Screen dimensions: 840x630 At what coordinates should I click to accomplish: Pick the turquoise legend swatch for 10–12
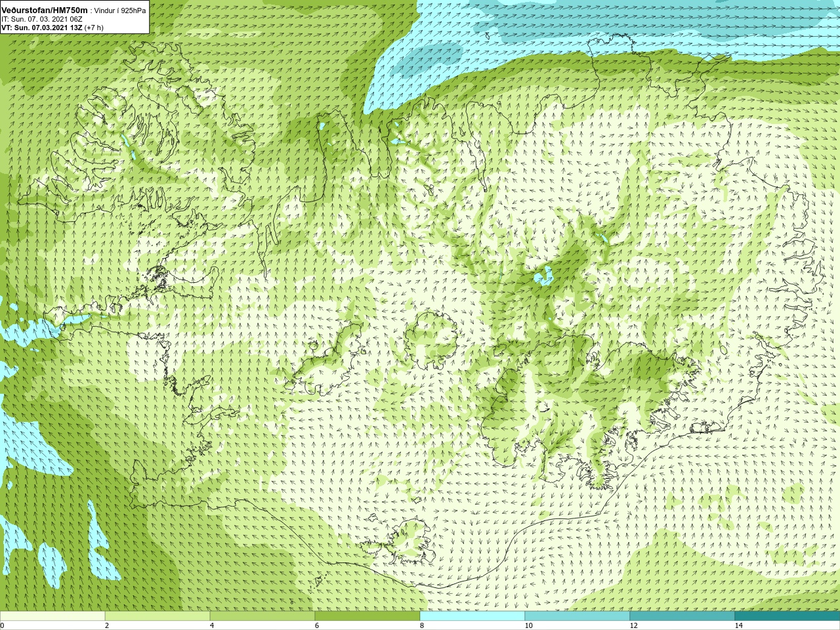coord(577,616)
